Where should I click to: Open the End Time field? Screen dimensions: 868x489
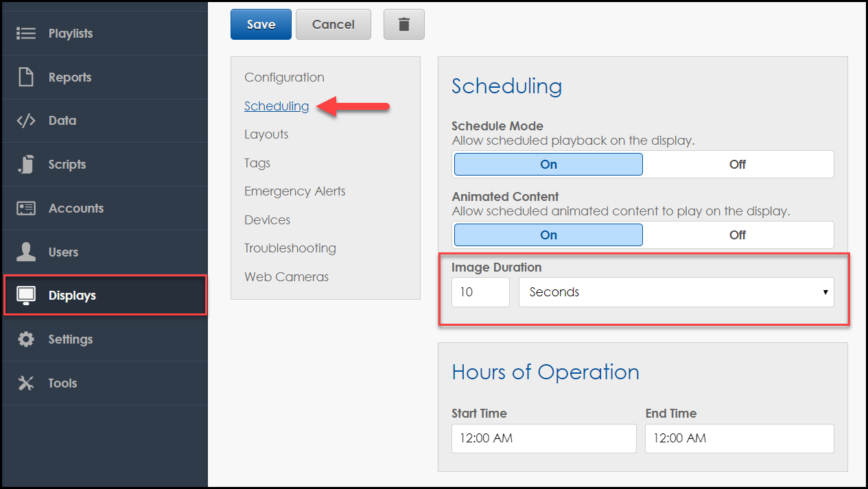tap(739, 438)
